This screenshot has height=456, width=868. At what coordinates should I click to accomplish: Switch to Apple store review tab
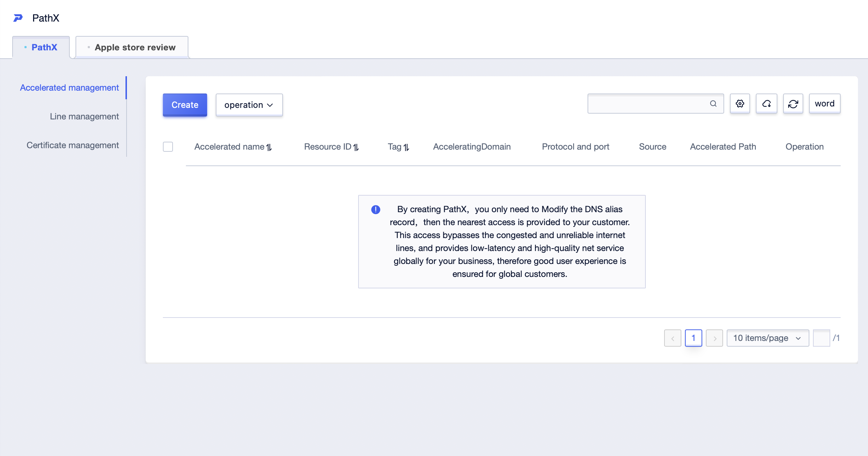tap(132, 47)
